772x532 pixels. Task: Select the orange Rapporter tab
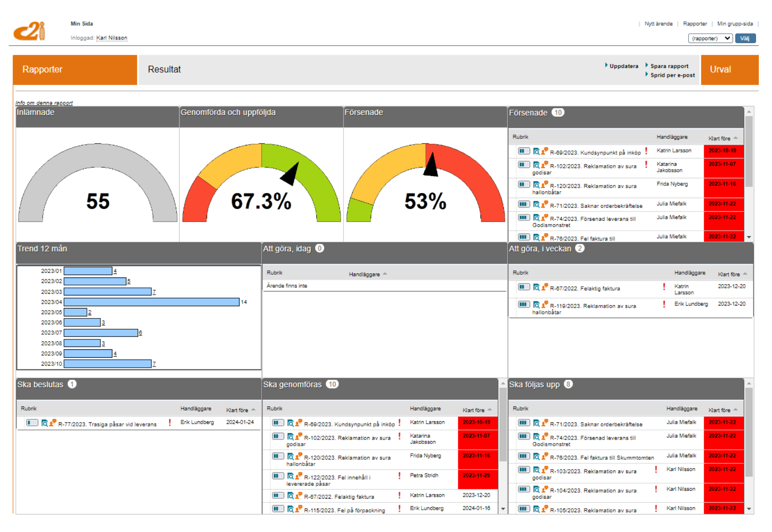coord(75,69)
